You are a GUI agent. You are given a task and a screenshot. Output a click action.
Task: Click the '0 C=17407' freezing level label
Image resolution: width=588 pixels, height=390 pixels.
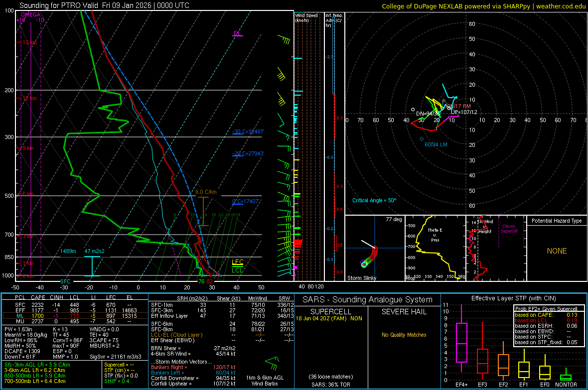point(246,201)
